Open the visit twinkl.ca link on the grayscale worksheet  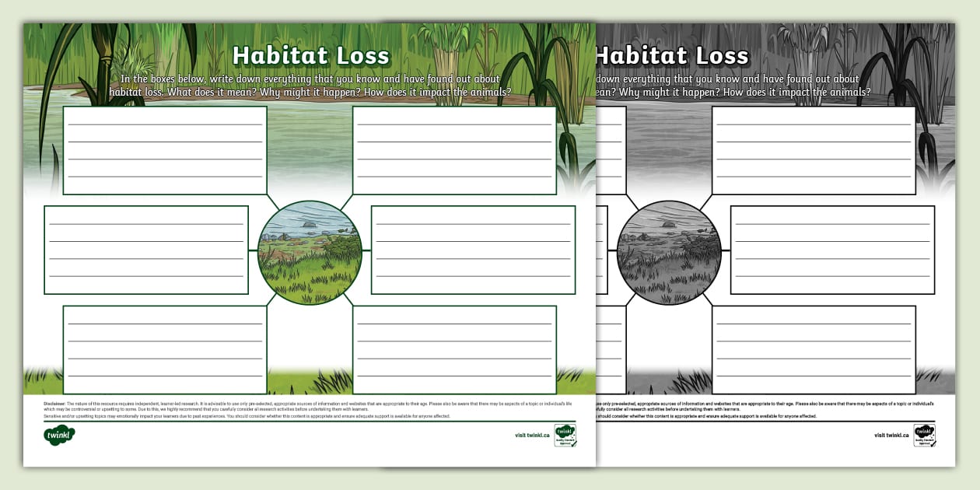(x=891, y=436)
